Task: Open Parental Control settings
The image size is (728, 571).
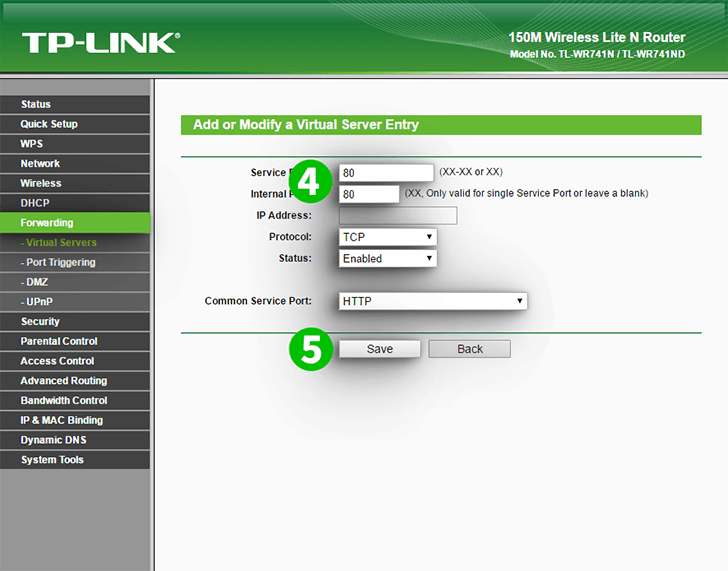Action: pyautogui.click(x=75, y=341)
